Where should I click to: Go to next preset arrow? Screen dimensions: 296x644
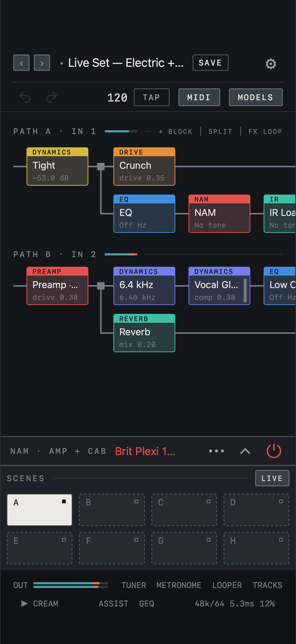click(42, 63)
